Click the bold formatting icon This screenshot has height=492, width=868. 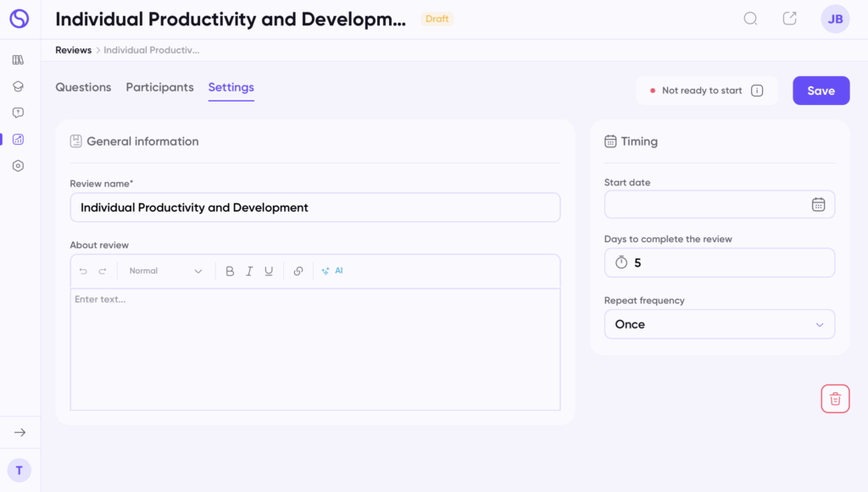point(230,271)
